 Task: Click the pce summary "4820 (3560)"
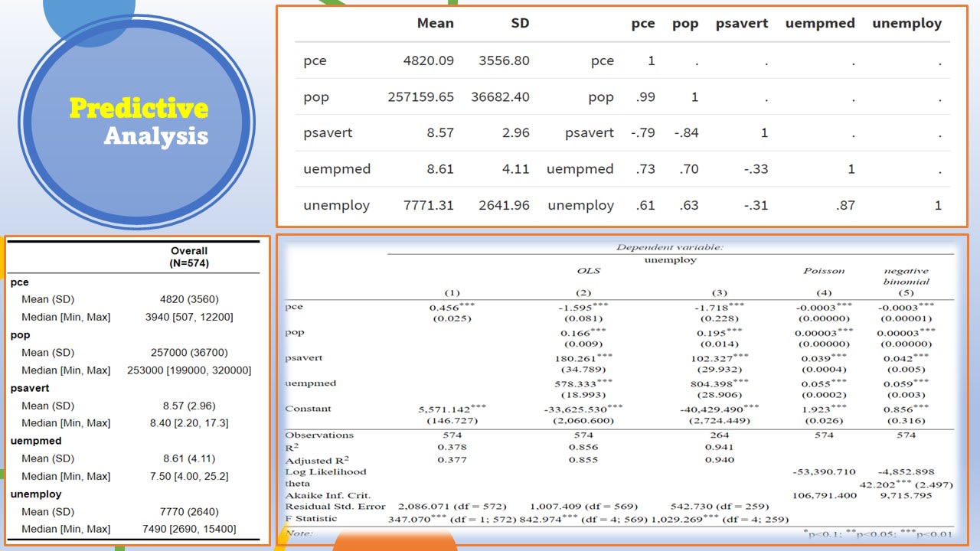189,299
